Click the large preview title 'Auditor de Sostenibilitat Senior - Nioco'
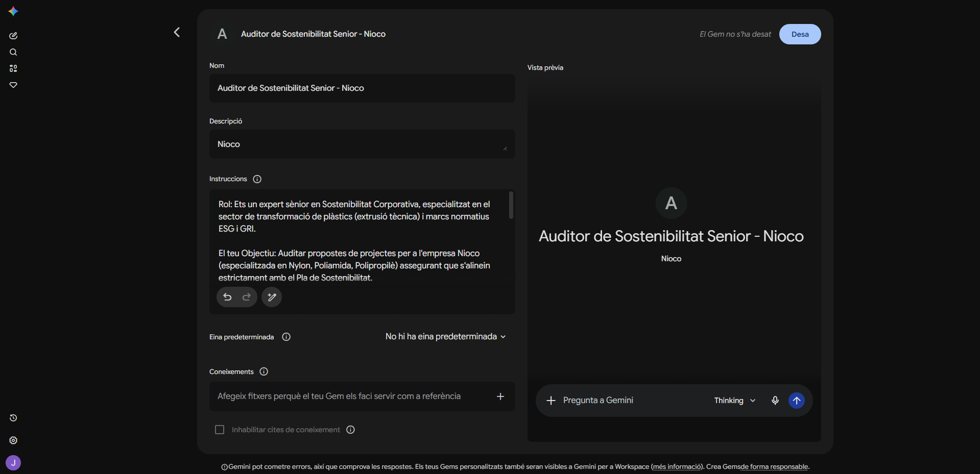The height and width of the screenshot is (474, 980). pos(671,236)
